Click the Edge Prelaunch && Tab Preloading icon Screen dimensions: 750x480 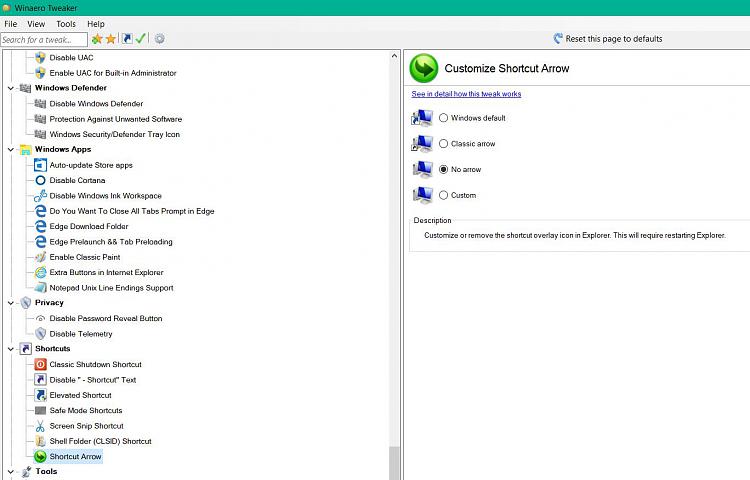coord(41,241)
